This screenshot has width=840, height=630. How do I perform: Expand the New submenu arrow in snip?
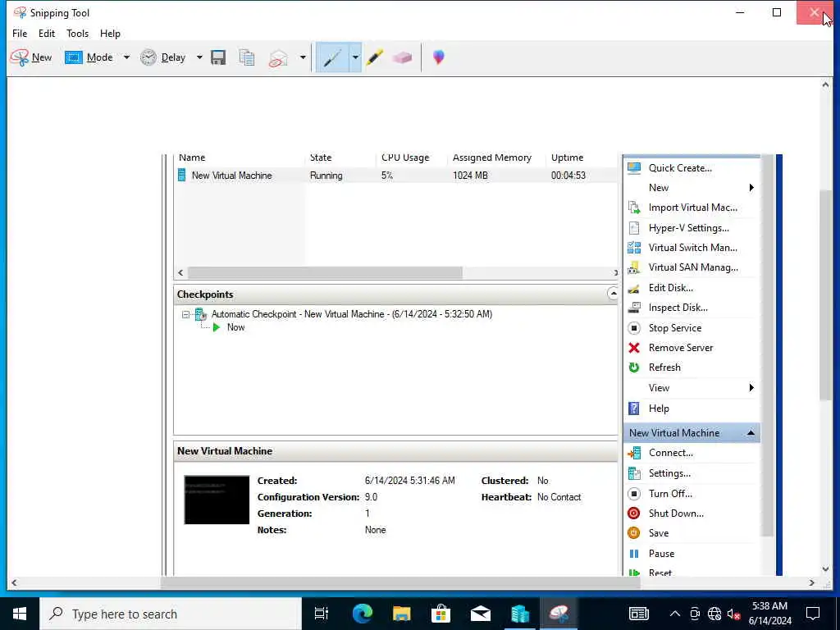point(751,188)
